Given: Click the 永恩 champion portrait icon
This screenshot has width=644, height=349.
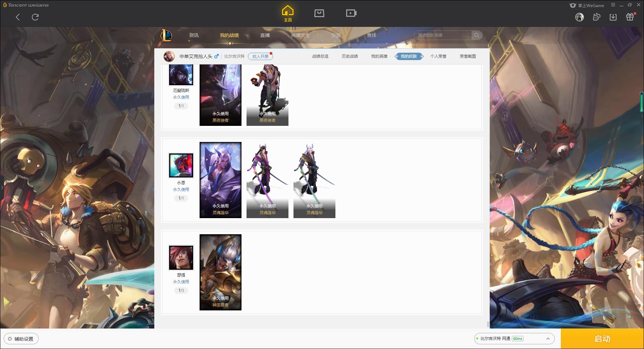Looking at the screenshot, I should (181, 165).
